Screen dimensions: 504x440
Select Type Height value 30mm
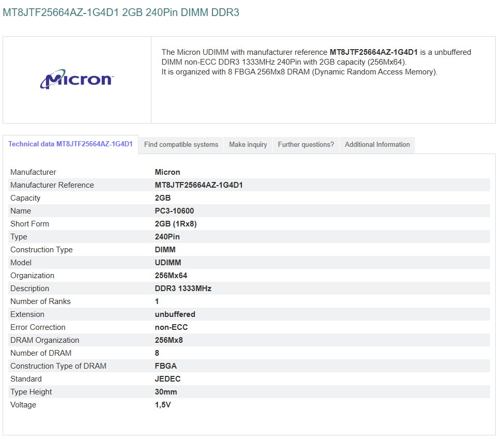click(x=166, y=392)
